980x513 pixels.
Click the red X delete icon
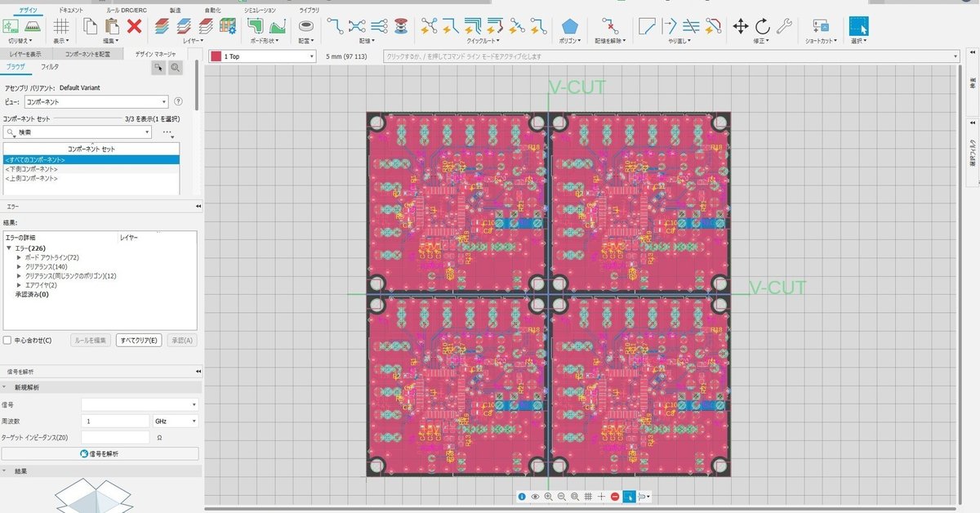(135, 26)
